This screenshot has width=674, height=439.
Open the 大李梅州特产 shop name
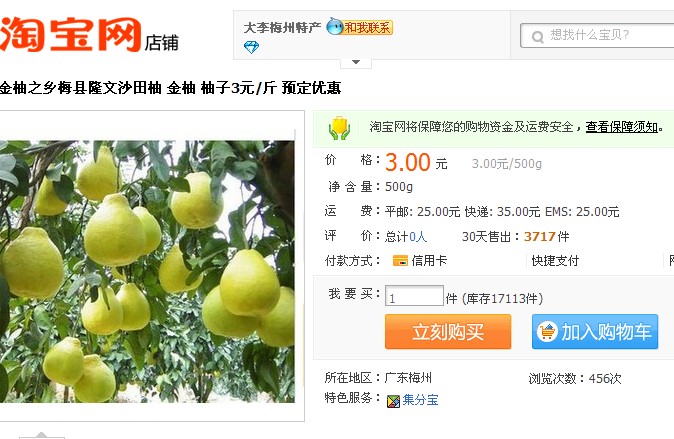click(x=282, y=28)
